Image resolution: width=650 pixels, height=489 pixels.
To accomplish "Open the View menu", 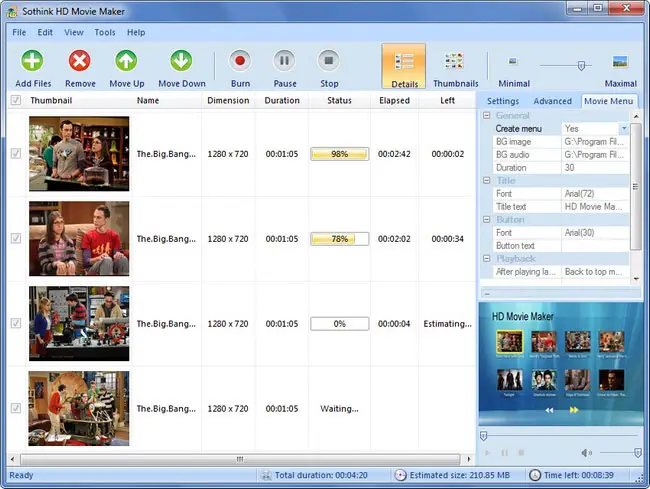I will coord(74,32).
